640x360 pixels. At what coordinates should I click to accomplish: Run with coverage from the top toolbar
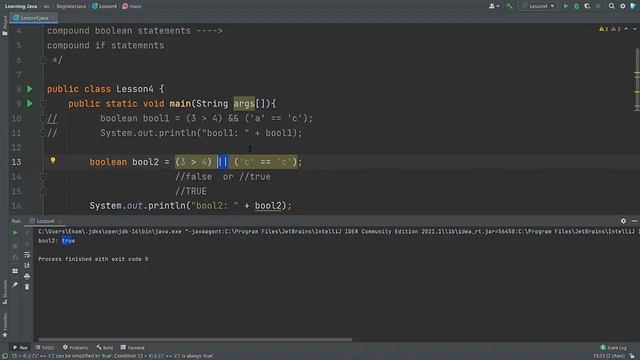(x=587, y=6)
